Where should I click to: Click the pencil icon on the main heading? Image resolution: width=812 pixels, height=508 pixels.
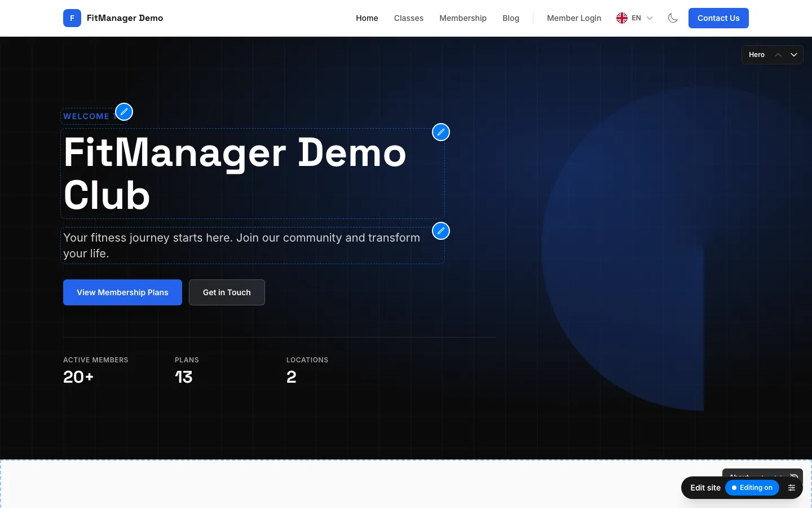(x=441, y=132)
